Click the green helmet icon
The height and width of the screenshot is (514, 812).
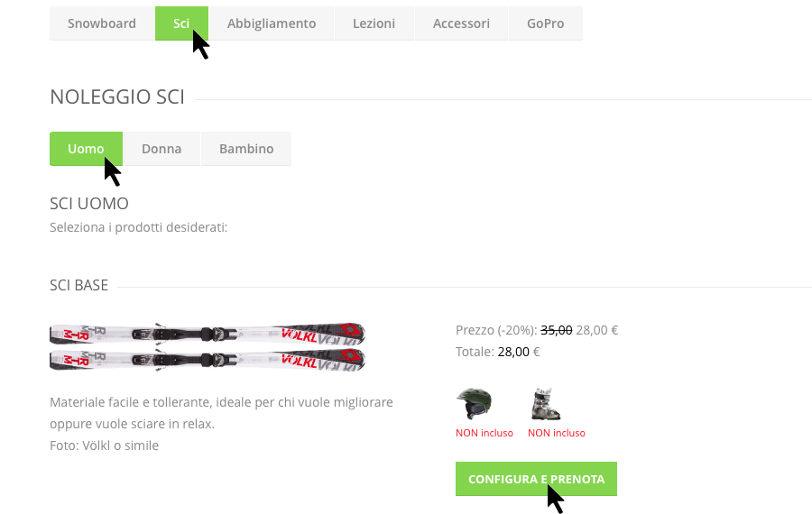click(474, 403)
